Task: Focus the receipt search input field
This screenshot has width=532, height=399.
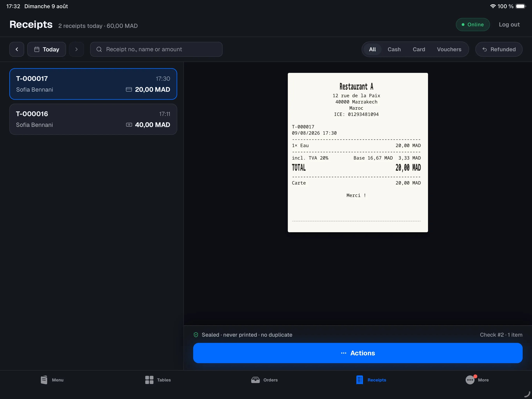Action: [156, 49]
